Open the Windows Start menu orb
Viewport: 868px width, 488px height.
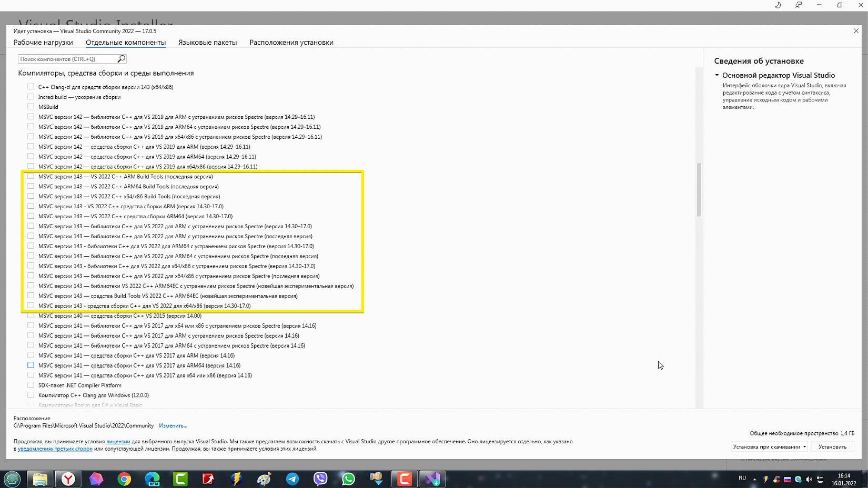12,479
